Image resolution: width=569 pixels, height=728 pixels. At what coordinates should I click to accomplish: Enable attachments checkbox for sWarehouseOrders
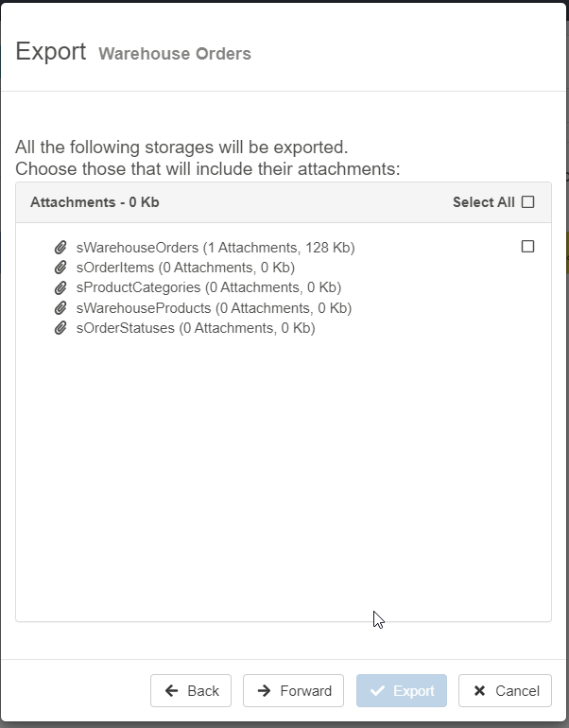(x=528, y=247)
